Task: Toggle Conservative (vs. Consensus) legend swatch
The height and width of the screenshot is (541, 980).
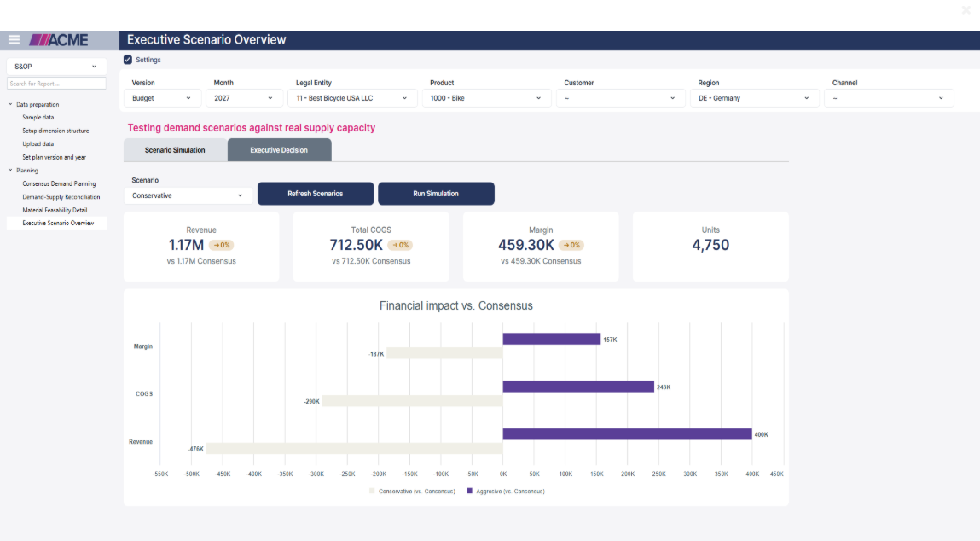Action: (372, 491)
